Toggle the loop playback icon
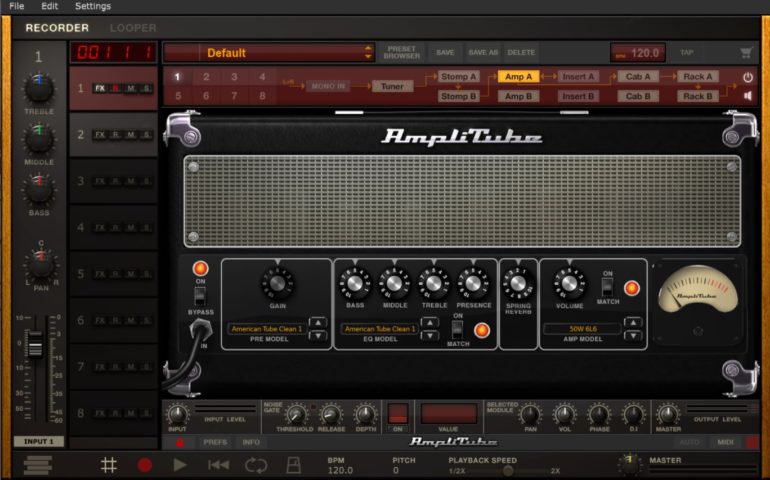This screenshot has height=480, width=770. pos(256,465)
